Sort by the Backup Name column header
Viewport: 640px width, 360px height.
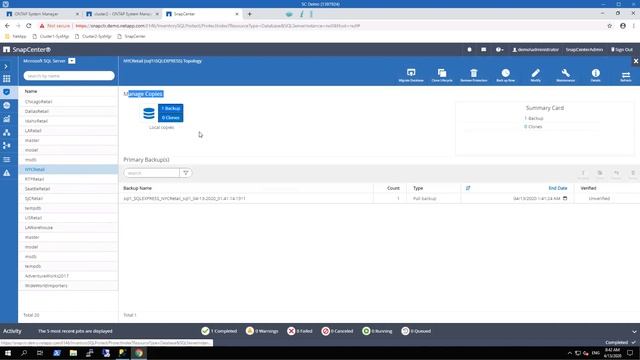click(x=138, y=188)
